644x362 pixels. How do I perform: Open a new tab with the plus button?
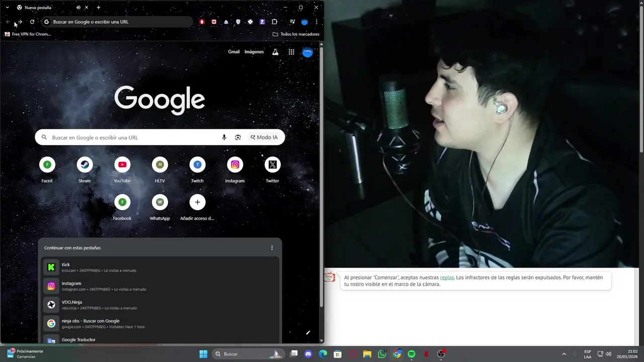pos(99,8)
